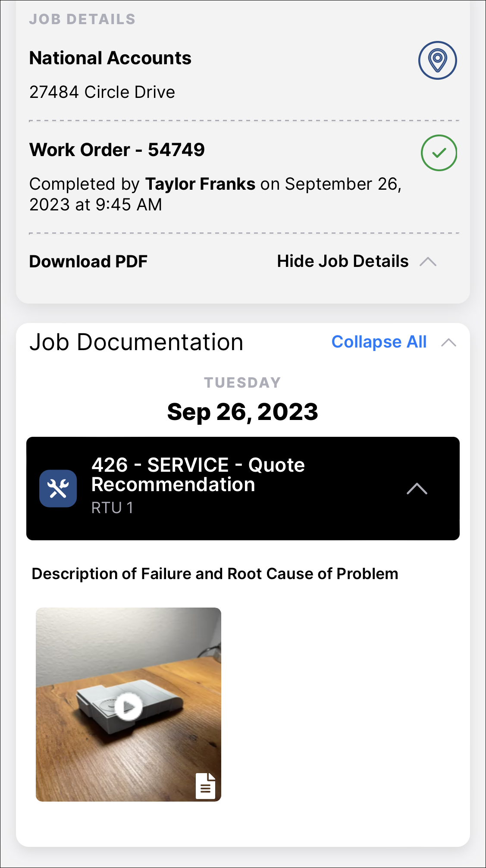
Task: Click the green completed checkmark icon
Action: pos(439,153)
